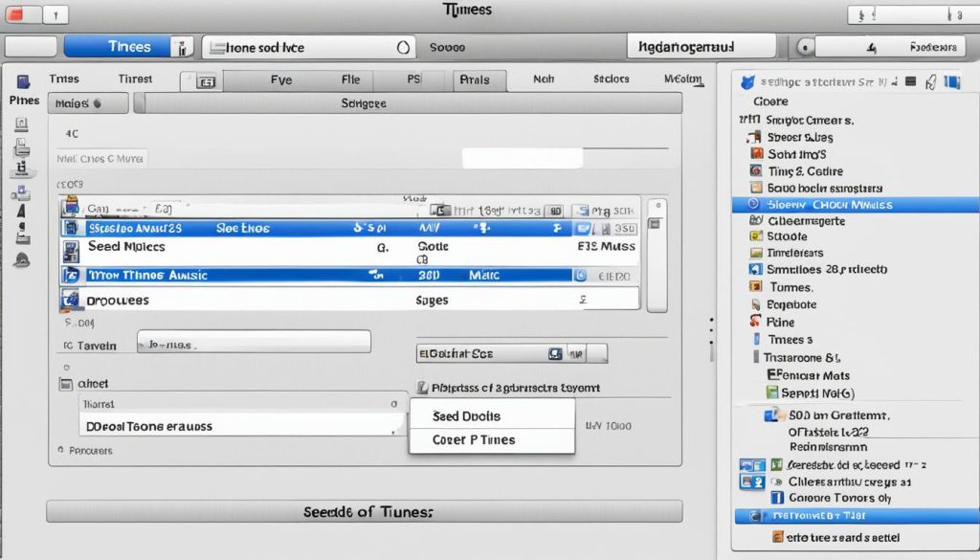Click the orange icon at erto tiee seard
Image resolution: width=980 pixels, height=560 pixels.
(777, 537)
